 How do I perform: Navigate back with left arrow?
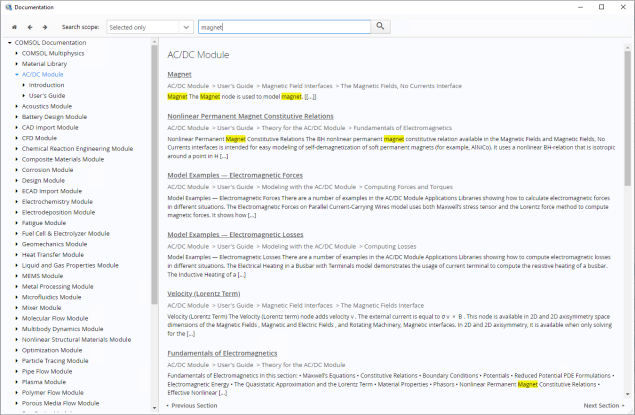30,27
